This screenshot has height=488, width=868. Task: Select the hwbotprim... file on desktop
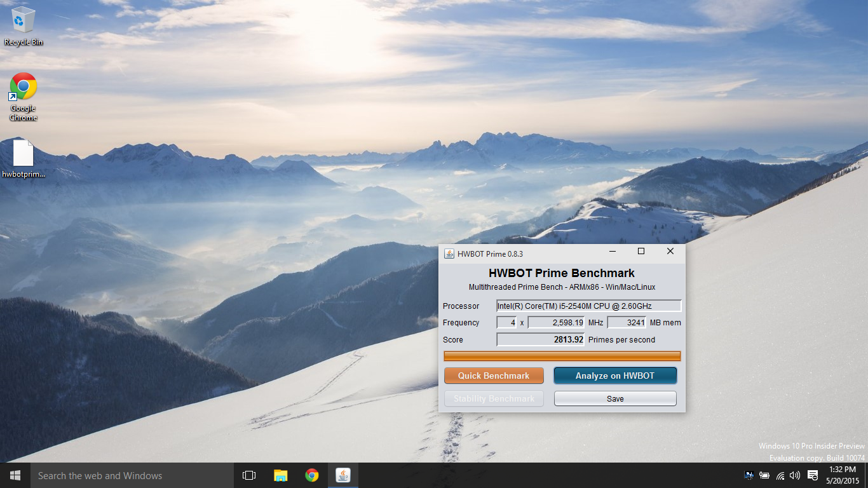(x=24, y=159)
